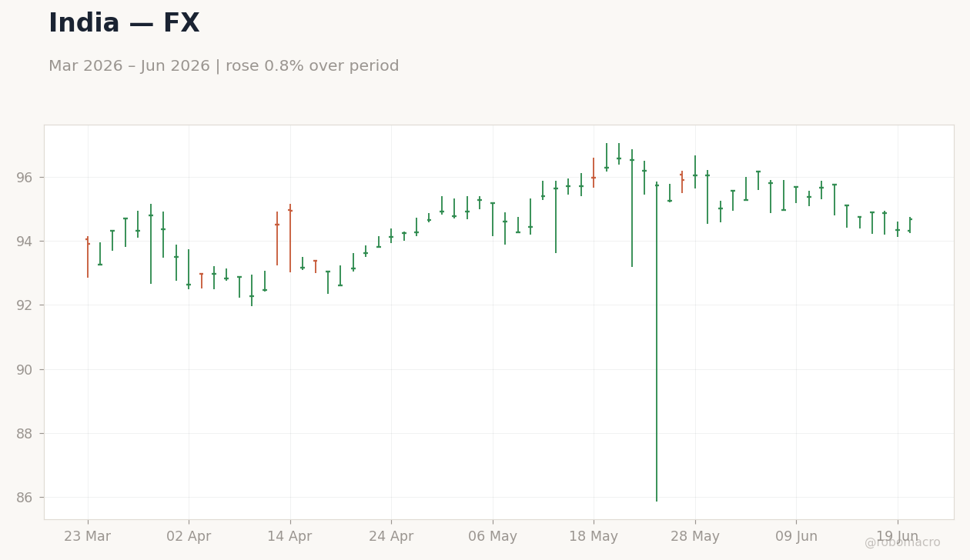The height and width of the screenshot is (560, 970).
Task: Click the 02 Apr x-axis label
Action: click(189, 537)
